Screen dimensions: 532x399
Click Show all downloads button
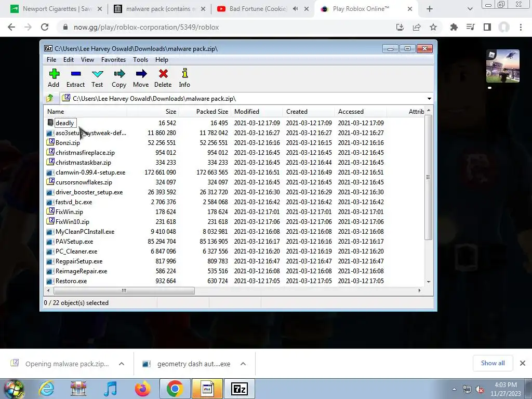pos(493,363)
